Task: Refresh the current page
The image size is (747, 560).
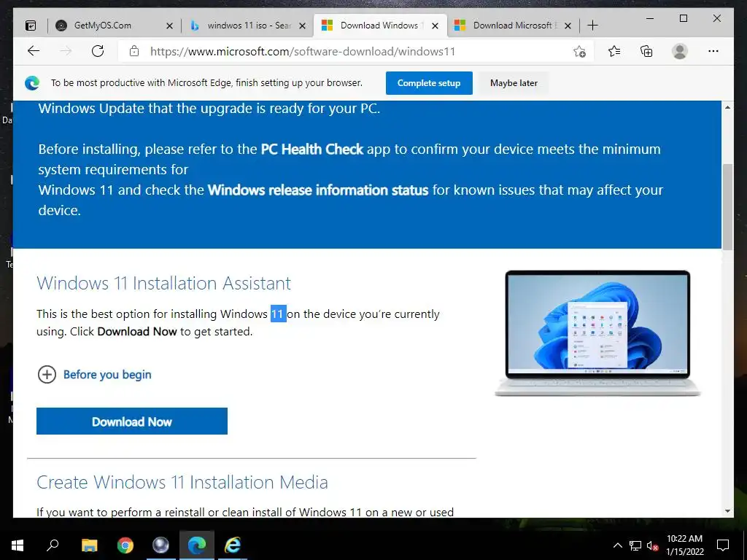Action: [x=98, y=51]
